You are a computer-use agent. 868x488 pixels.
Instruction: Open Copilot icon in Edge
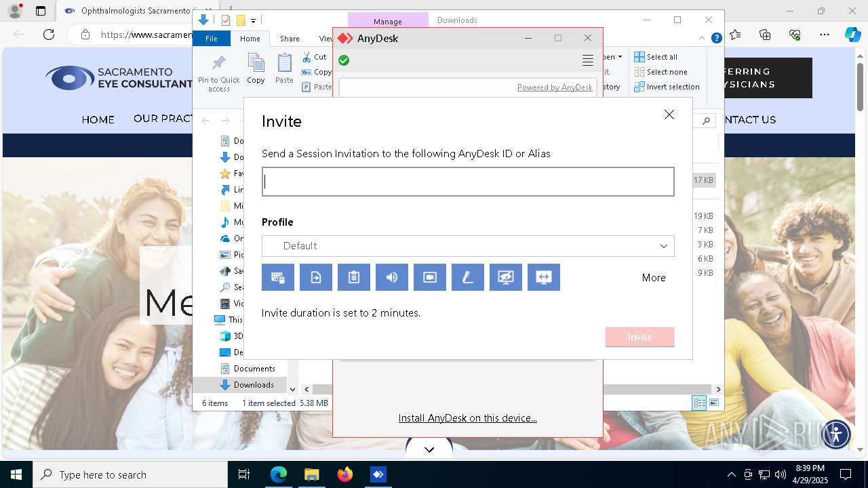point(852,35)
